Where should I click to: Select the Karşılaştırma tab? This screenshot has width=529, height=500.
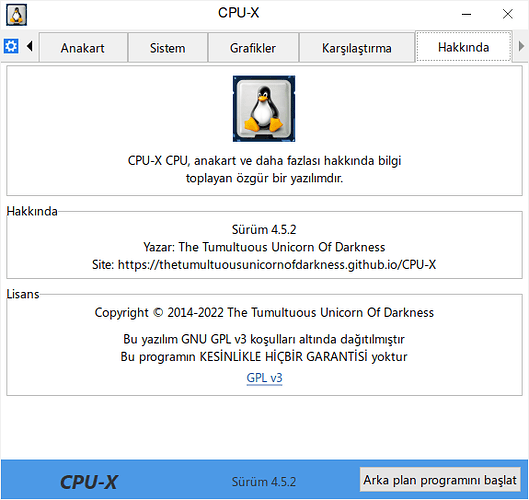pyautogui.click(x=357, y=48)
